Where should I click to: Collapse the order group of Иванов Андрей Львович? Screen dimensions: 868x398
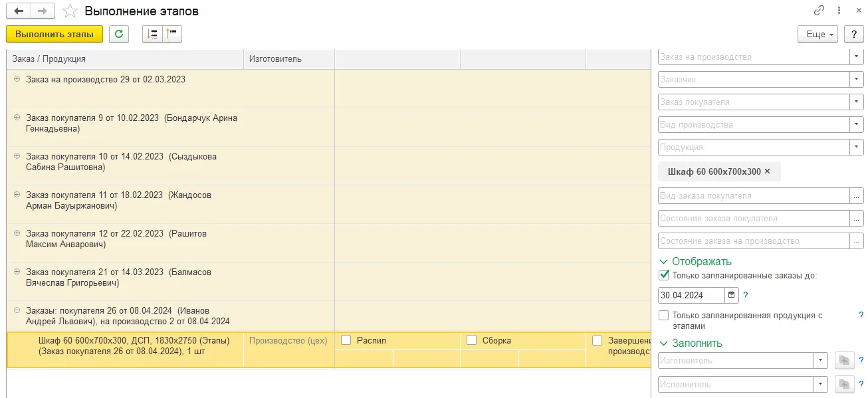tap(17, 310)
